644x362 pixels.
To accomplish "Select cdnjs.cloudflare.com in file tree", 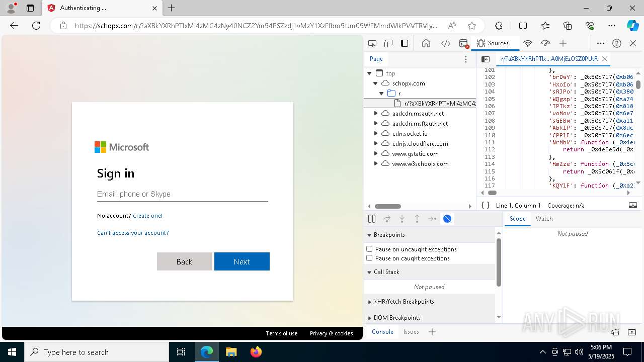I will click(420, 144).
